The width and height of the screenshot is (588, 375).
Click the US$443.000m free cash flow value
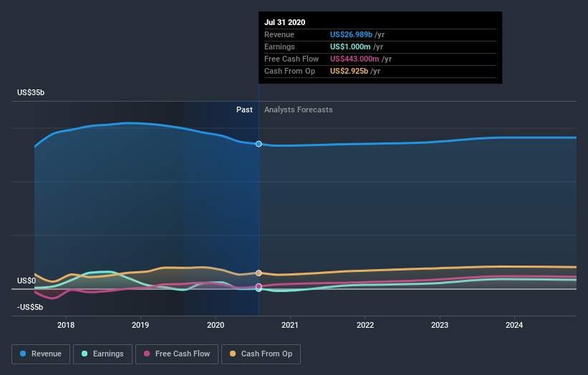pos(355,59)
